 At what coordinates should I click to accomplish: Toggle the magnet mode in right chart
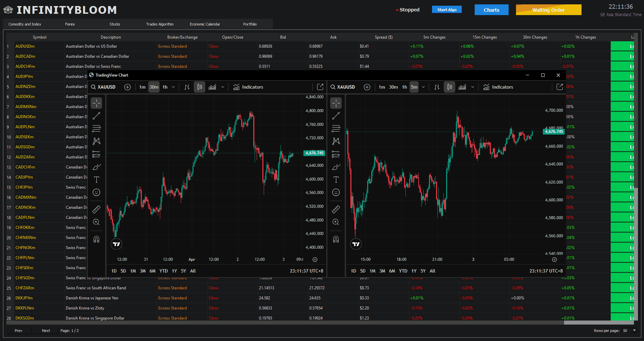[336, 239]
